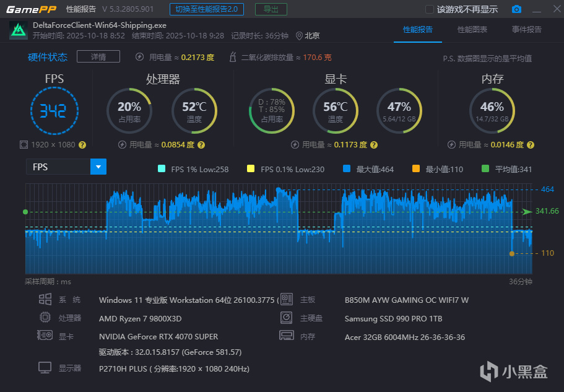564x392 pixels.
Task: Click the help icon after 0.0854 度
Action: coord(201,145)
